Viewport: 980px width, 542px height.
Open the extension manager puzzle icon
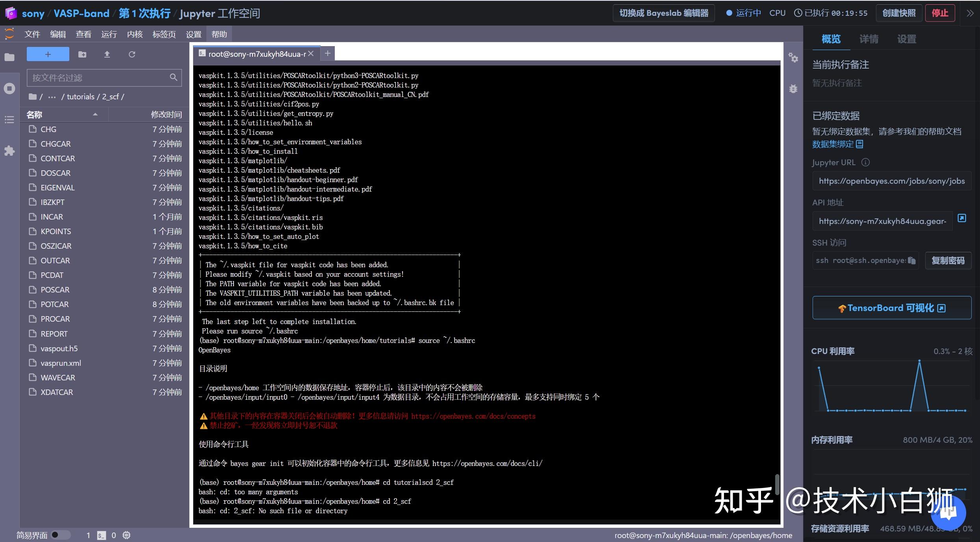pyautogui.click(x=9, y=151)
